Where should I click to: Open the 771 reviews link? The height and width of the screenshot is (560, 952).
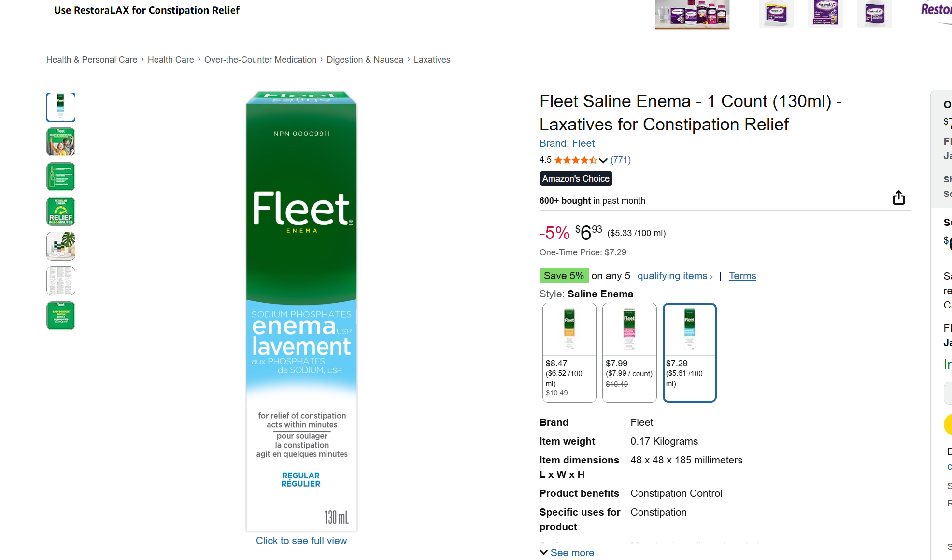pos(620,160)
